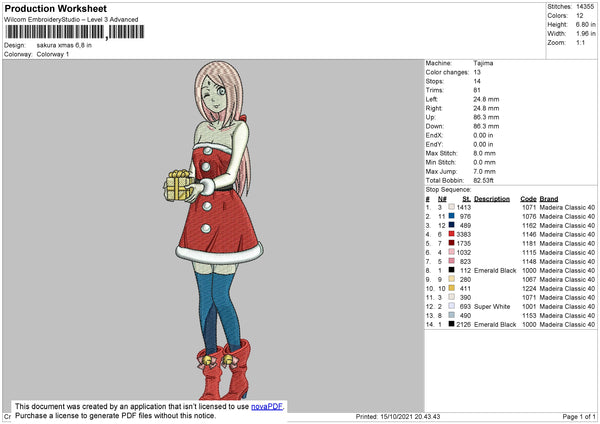This screenshot has width=600, height=424.
Task: Click the Total Bobbin value 82.53ft
Action: pyautogui.click(x=483, y=180)
